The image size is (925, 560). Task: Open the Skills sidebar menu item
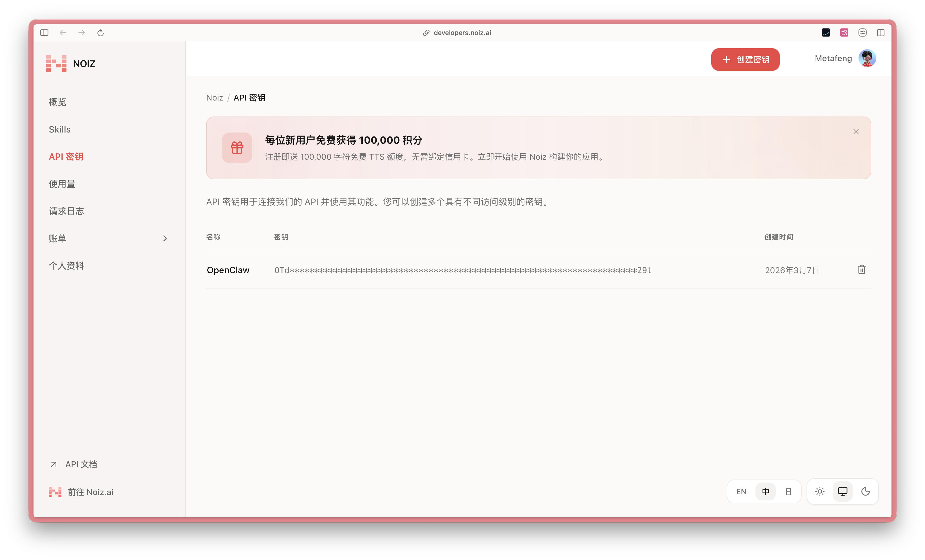pos(60,129)
